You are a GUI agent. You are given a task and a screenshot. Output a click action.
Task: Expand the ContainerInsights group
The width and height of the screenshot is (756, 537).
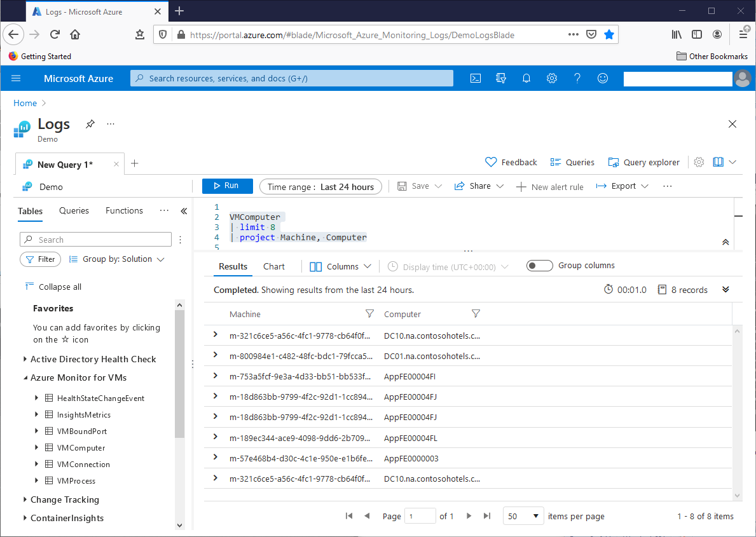[x=25, y=518]
